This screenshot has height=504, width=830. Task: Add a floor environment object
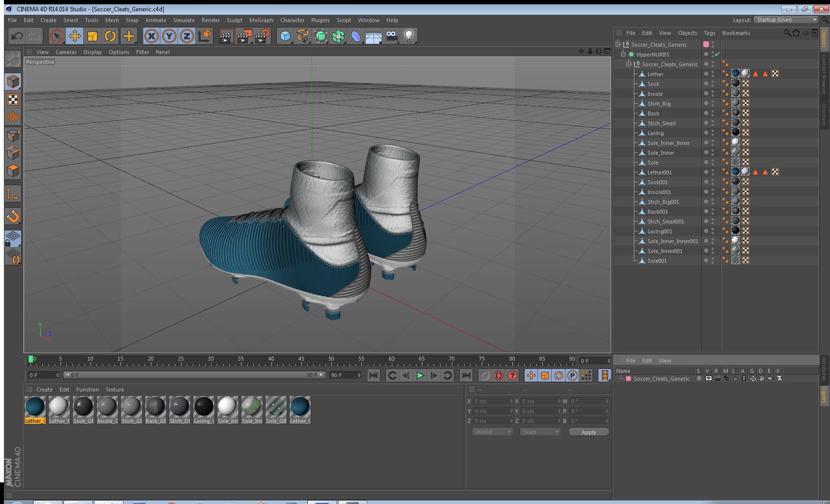374,36
